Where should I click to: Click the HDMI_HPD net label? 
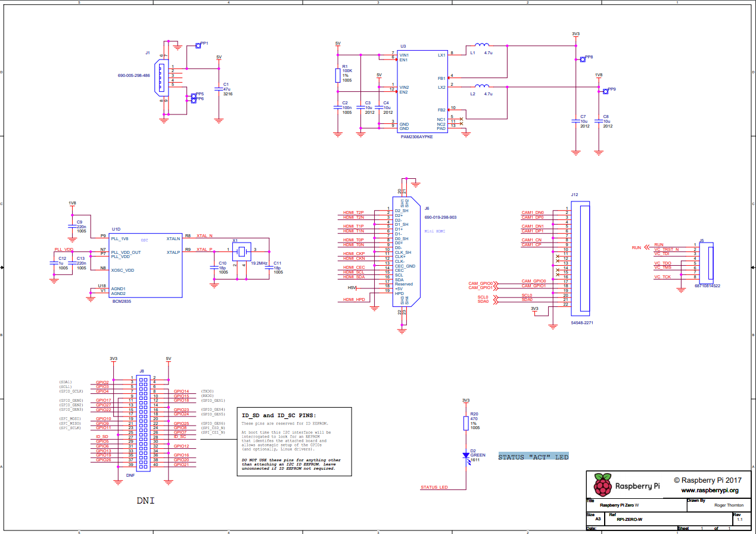pyautogui.click(x=354, y=300)
